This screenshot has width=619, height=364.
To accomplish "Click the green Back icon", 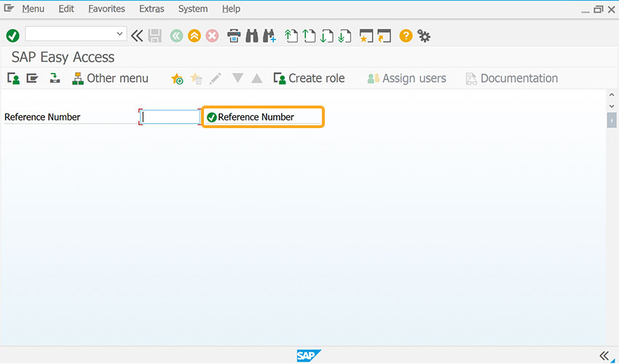I will 176,36.
